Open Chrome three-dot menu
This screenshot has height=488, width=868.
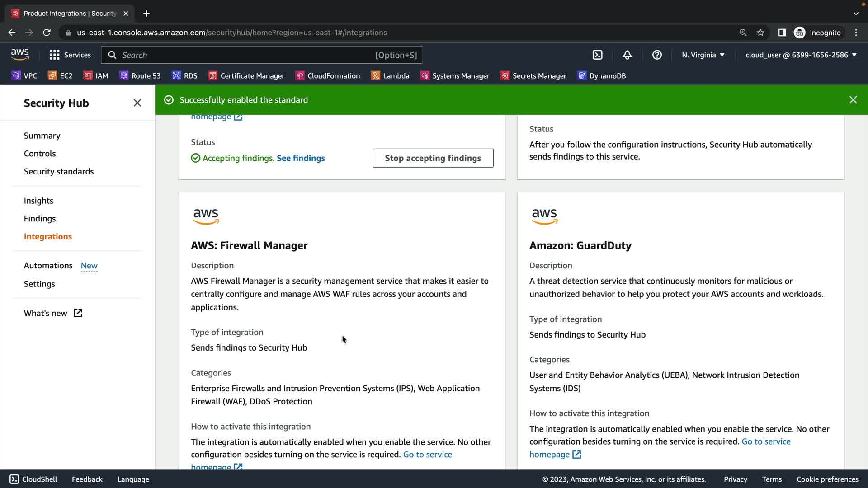(856, 33)
